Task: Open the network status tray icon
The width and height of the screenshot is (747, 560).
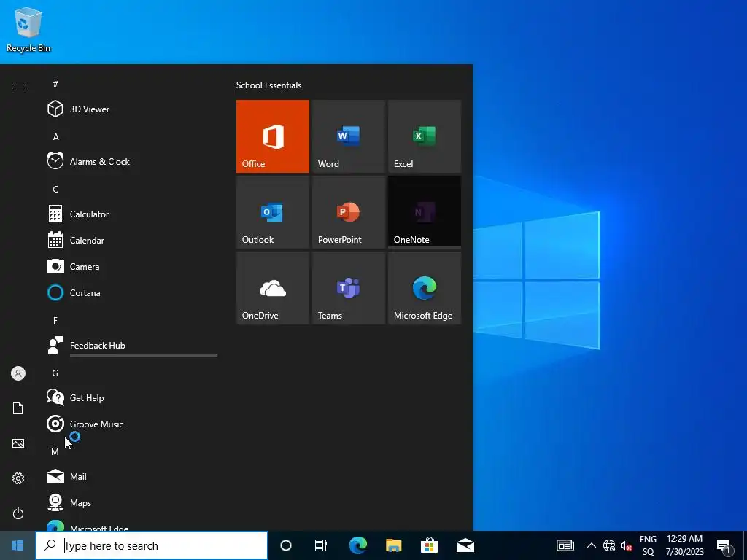Action: 609,545
